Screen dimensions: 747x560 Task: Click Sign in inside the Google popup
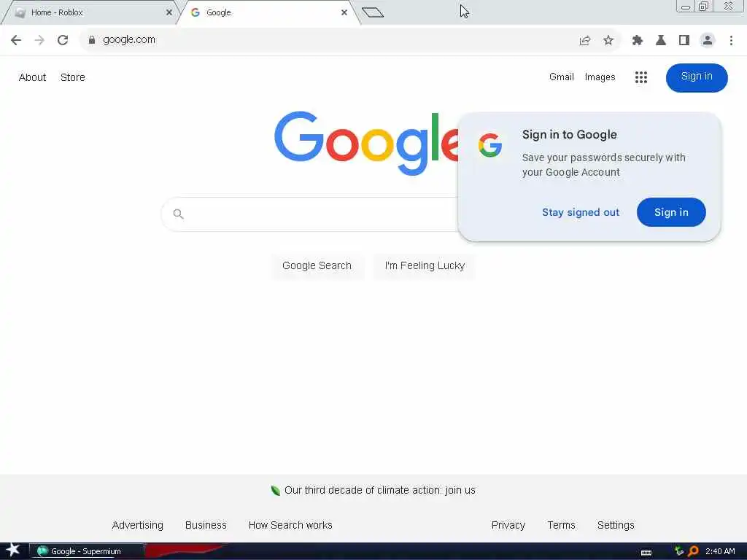pyautogui.click(x=671, y=212)
